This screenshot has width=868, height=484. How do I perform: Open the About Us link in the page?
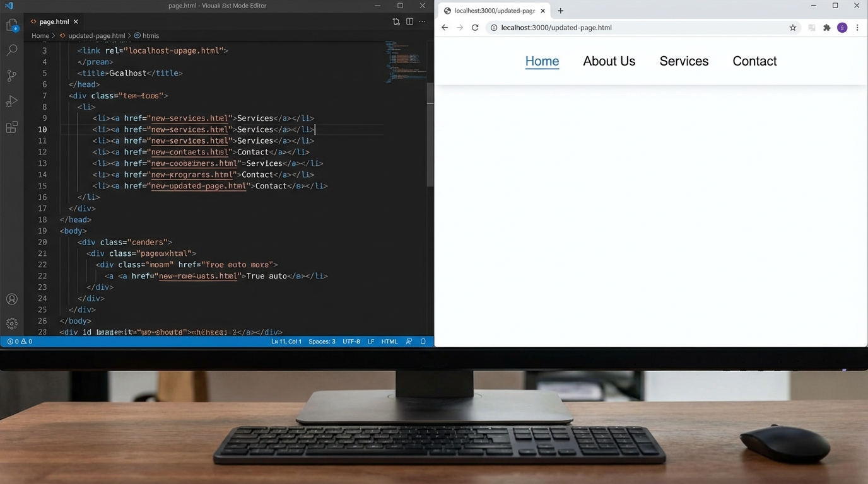pos(609,60)
